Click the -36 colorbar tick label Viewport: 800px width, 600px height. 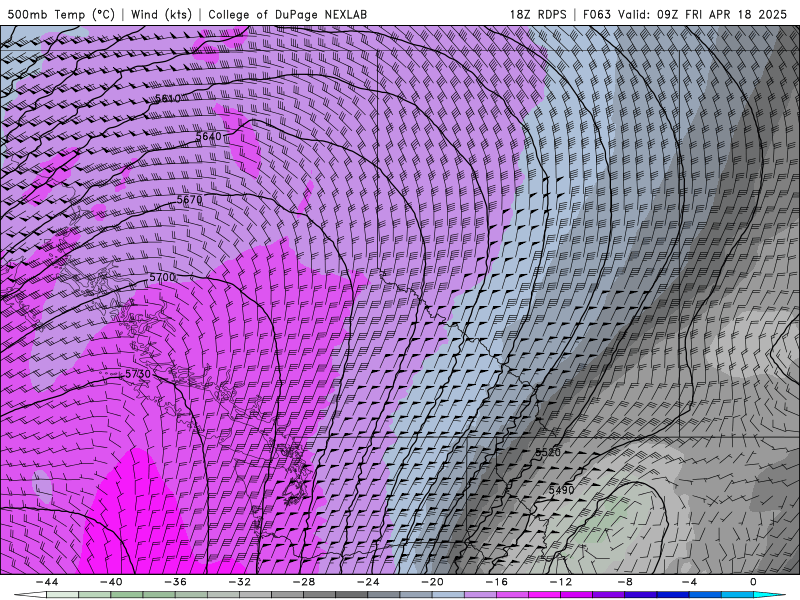click(176, 582)
